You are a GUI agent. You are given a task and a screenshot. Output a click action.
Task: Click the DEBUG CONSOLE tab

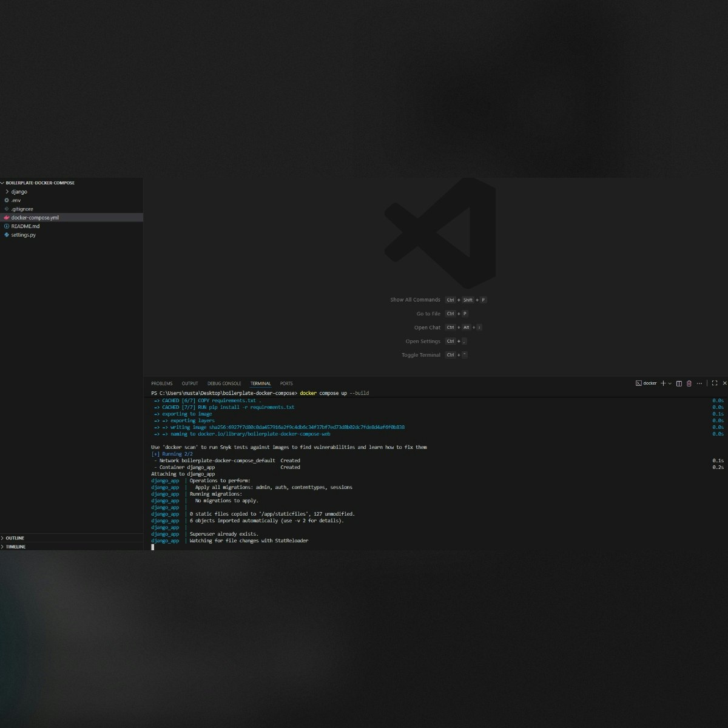point(224,383)
